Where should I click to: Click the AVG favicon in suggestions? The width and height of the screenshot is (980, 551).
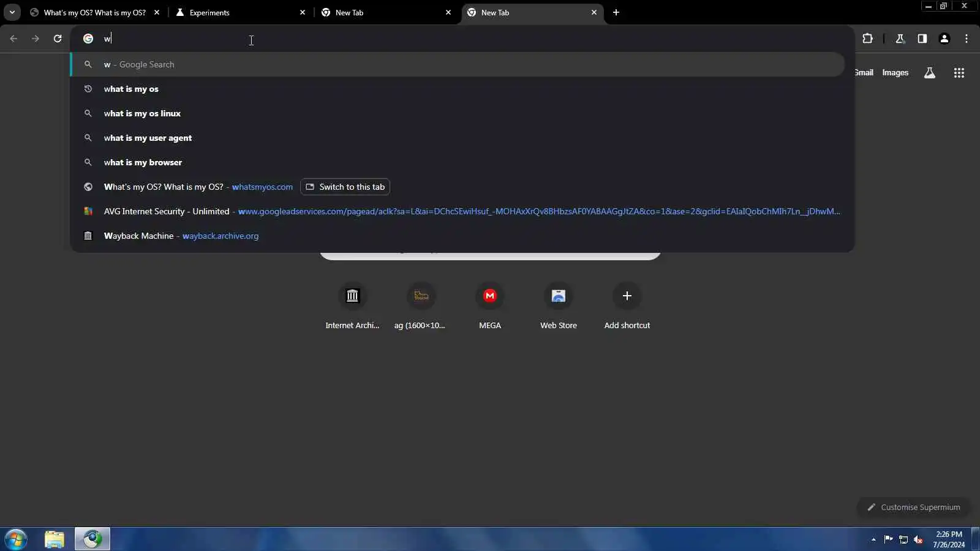[88, 211]
